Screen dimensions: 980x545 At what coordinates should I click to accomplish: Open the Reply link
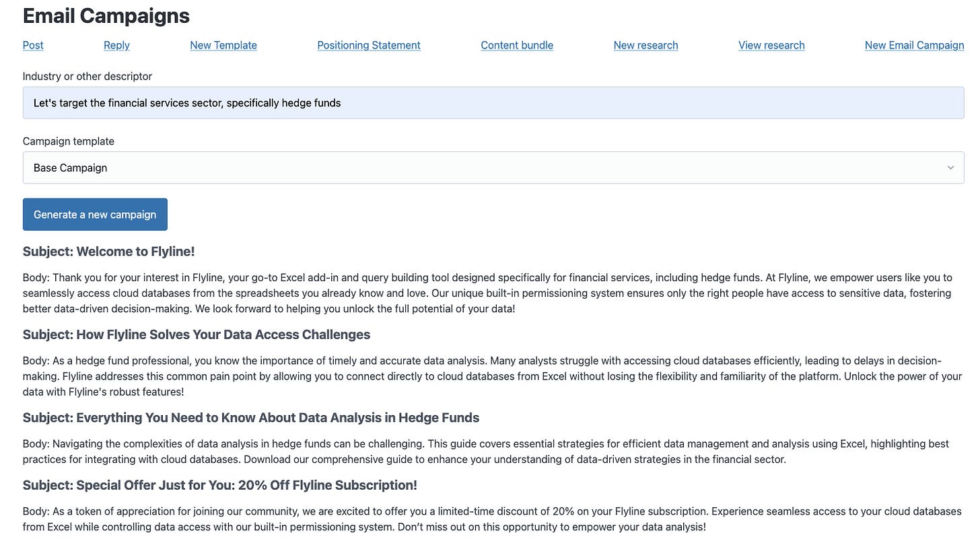pyautogui.click(x=116, y=45)
